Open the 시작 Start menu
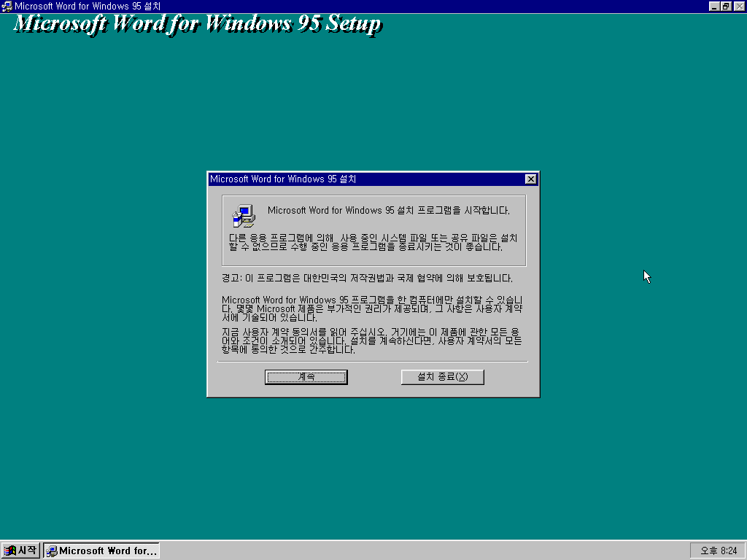The width and height of the screenshot is (747, 560). click(x=20, y=551)
